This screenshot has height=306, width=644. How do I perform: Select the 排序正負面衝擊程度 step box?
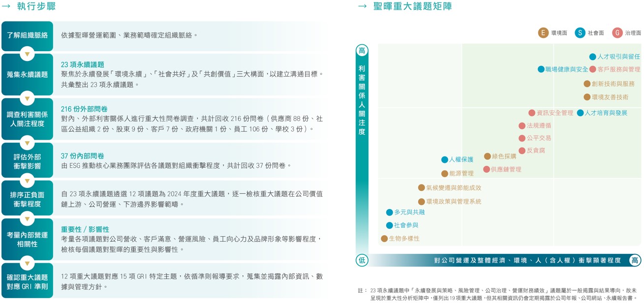click(27, 199)
